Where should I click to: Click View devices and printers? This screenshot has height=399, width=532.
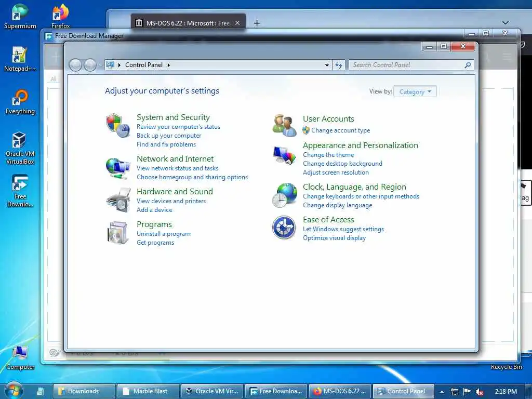pos(171,201)
